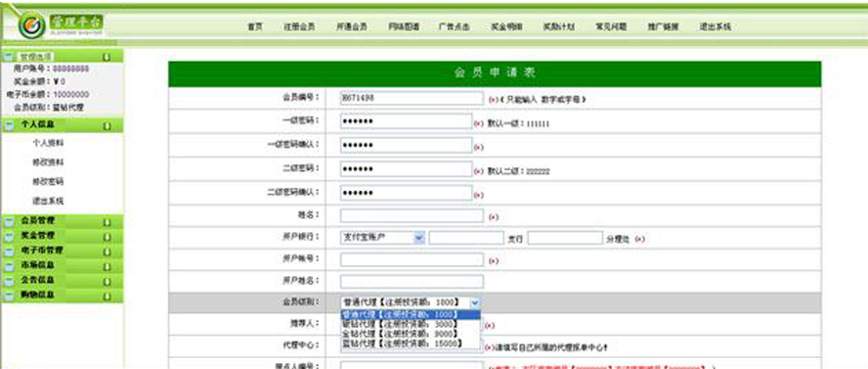868x369 pixels.
Task: Focus the 姓名 input field
Action: tap(412, 215)
